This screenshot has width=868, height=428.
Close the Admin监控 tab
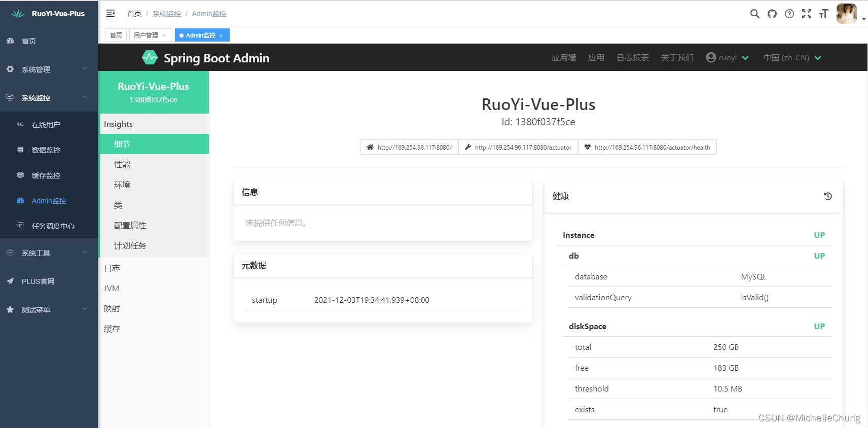[221, 35]
